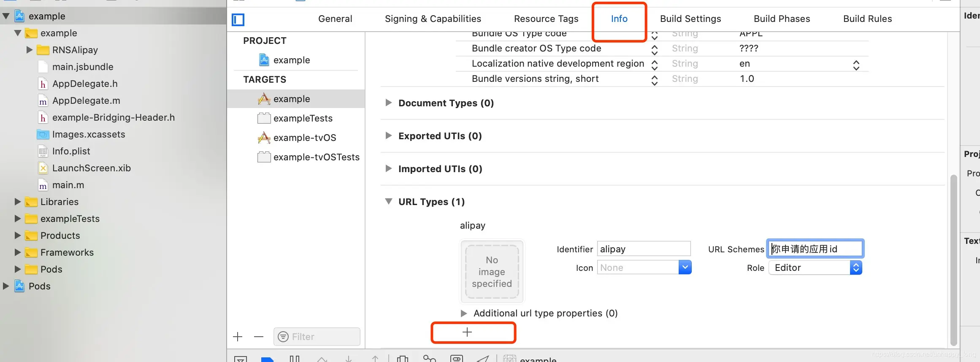Click the breakpoints toggle in debug bar
The height and width of the screenshot is (362, 980).
point(267,359)
